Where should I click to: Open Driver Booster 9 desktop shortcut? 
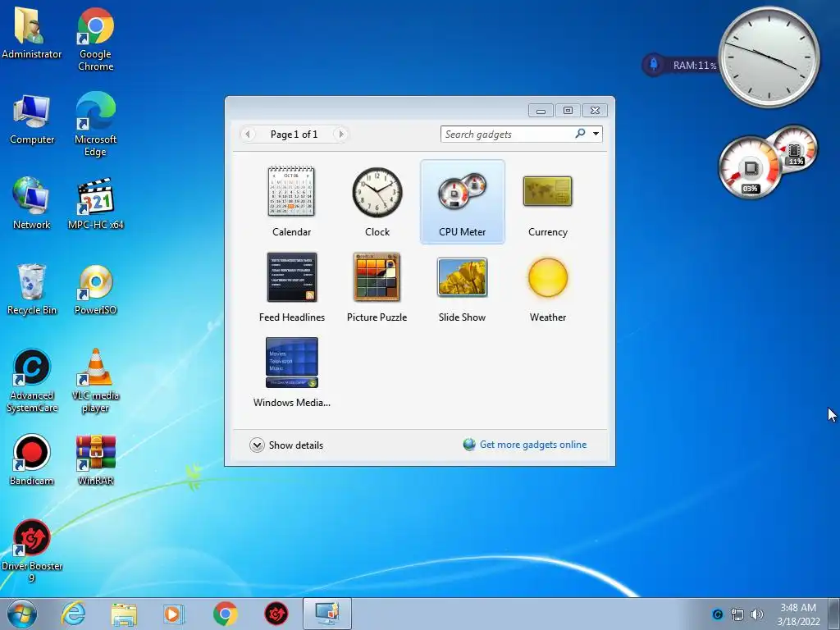coord(32,550)
